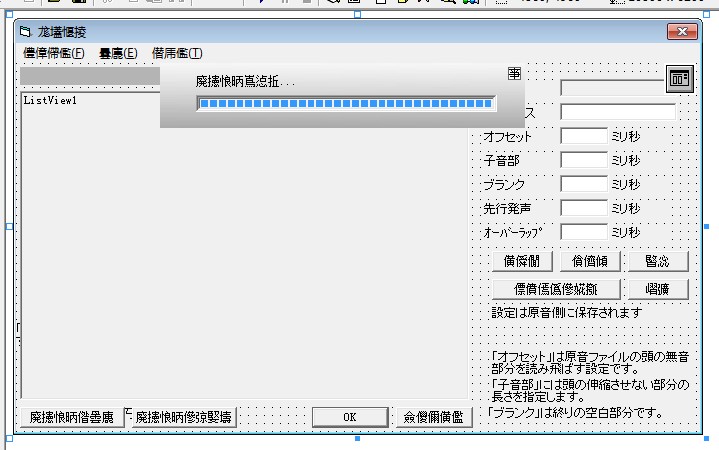Select the help text starting 「子音部」には頭の

click(590, 390)
